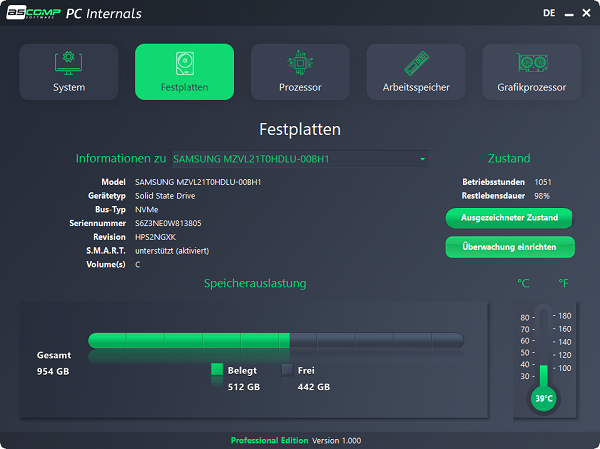This screenshot has width=600, height=449.
Task: Click the Zustand heading
Action: pos(509,158)
